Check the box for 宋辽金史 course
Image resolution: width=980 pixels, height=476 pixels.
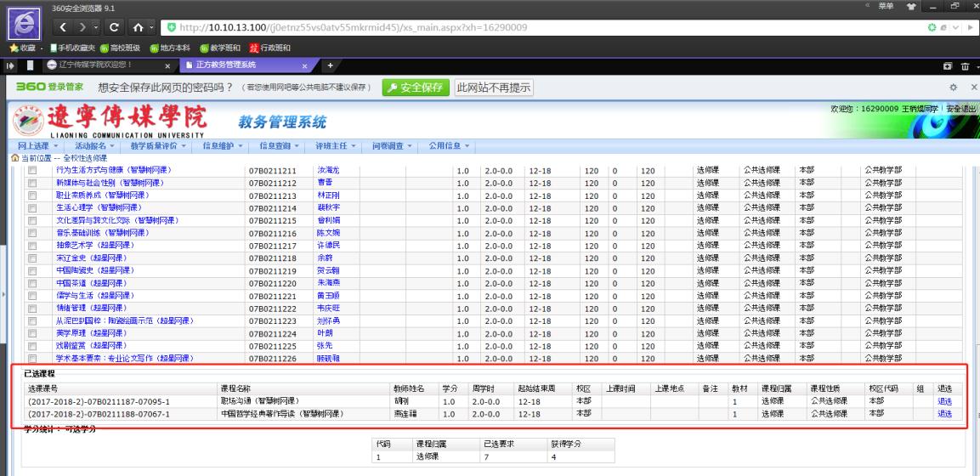(32, 258)
